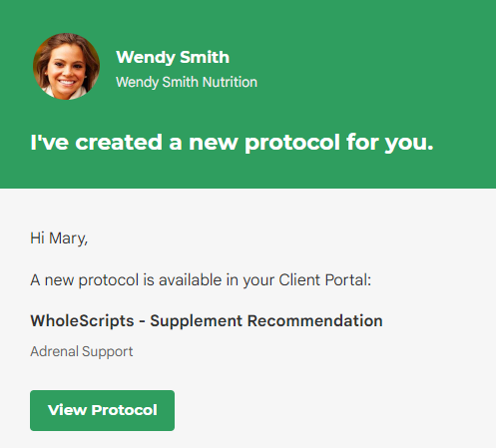
Task: Click the View Protocol button
Action: [x=102, y=410]
